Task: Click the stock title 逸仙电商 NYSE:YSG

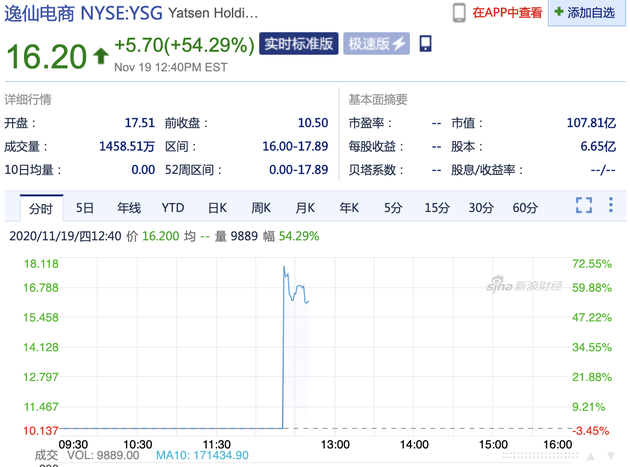Action: click(x=83, y=13)
